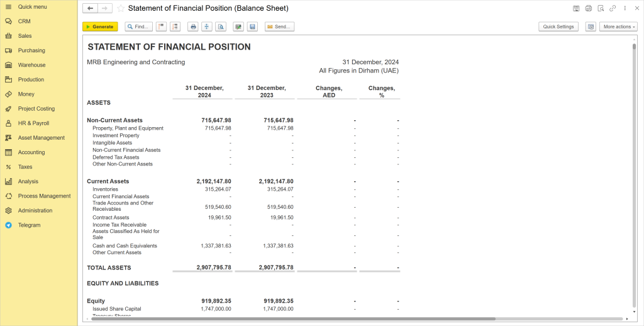Click the scroll-down arrow of the report
644x326 pixels.
[x=634, y=312]
